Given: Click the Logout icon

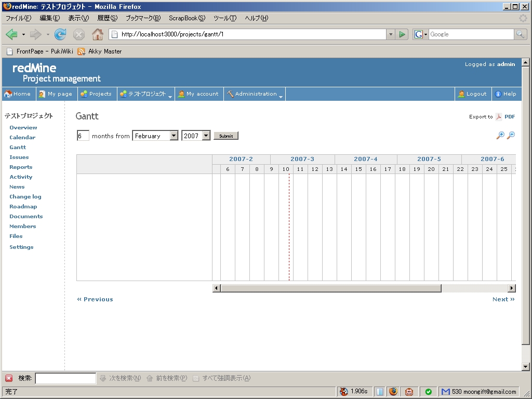Looking at the screenshot, I should pos(461,94).
